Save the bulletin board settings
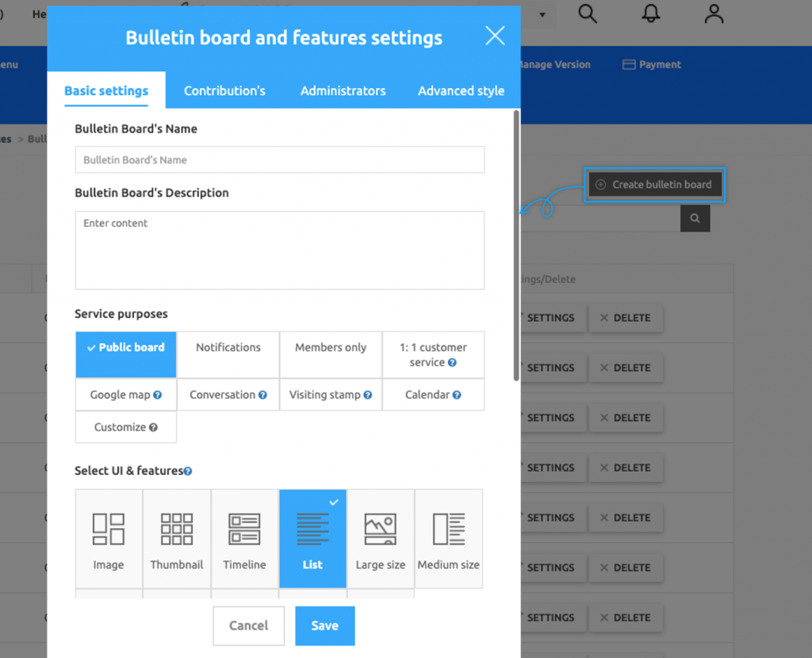812x658 pixels. tap(324, 625)
